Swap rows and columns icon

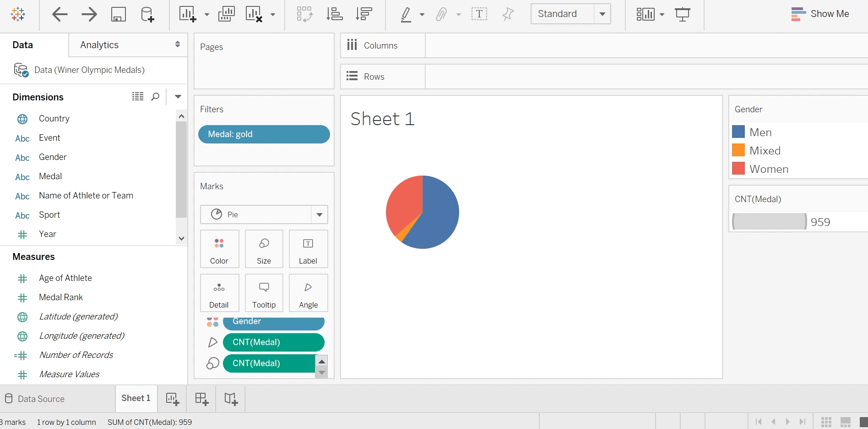pyautogui.click(x=305, y=14)
